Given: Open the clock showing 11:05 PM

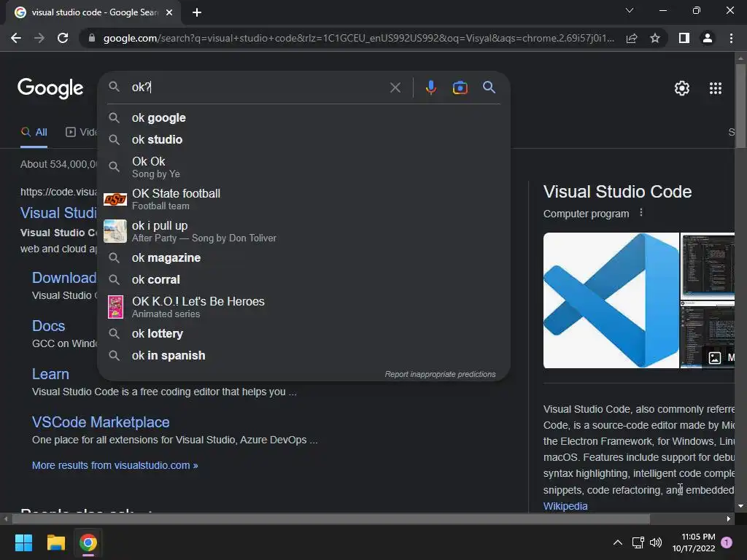Looking at the screenshot, I should 694,542.
